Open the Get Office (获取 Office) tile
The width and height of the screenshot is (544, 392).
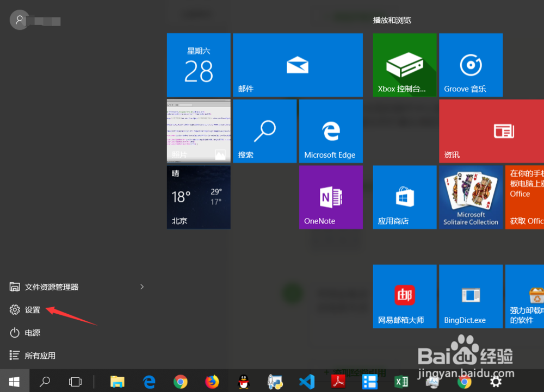[x=524, y=197]
